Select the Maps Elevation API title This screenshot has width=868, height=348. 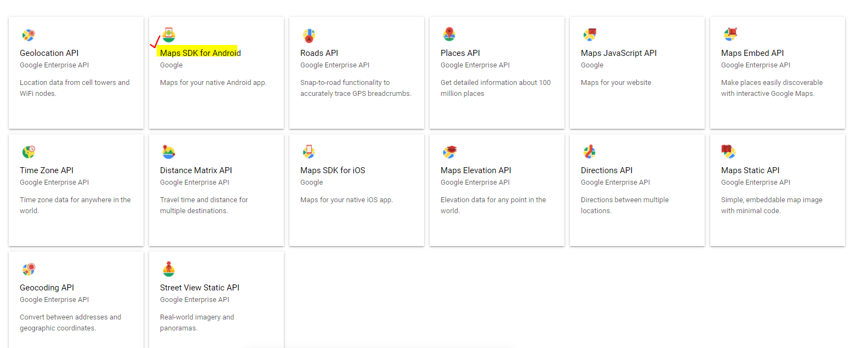click(476, 170)
